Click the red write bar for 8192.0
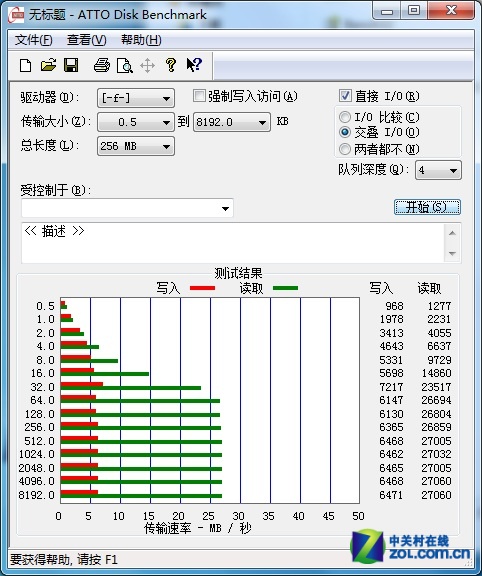This screenshot has height=576, width=482. [79, 492]
